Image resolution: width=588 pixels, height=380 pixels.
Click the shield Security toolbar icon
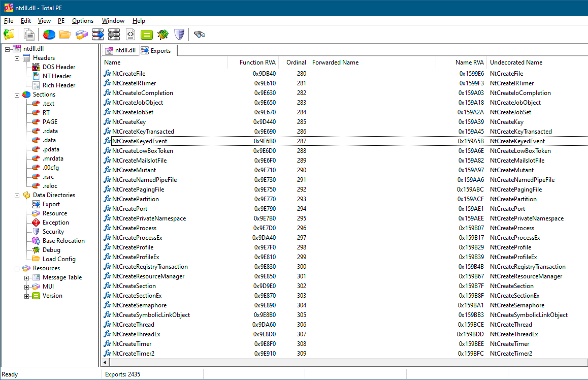click(179, 35)
